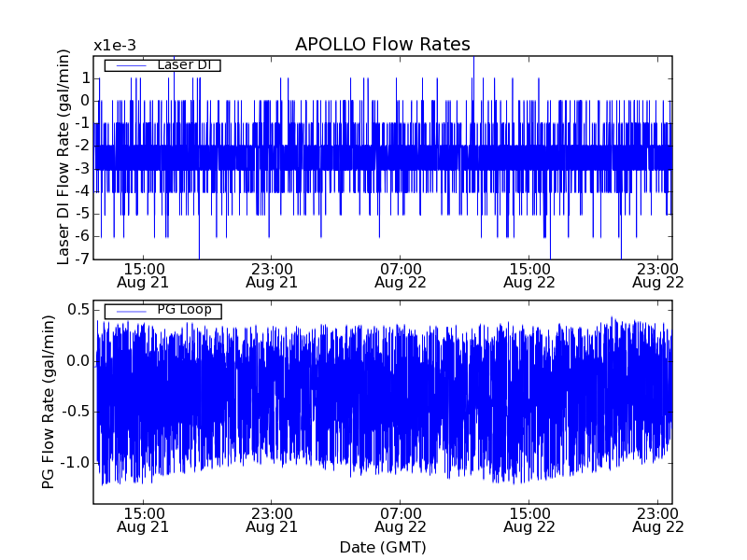Click the 'Laser DI Flow Rate (gal/min)' axis label

(x=63, y=157)
